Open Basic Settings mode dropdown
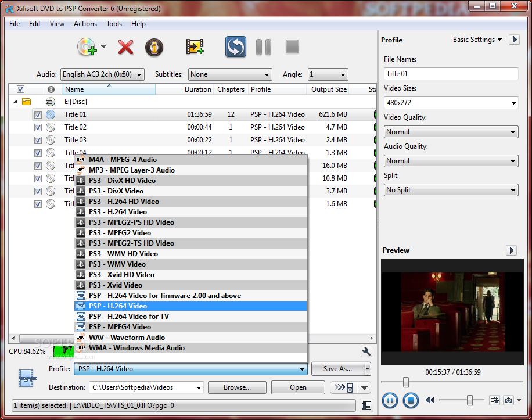 [x=477, y=40]
